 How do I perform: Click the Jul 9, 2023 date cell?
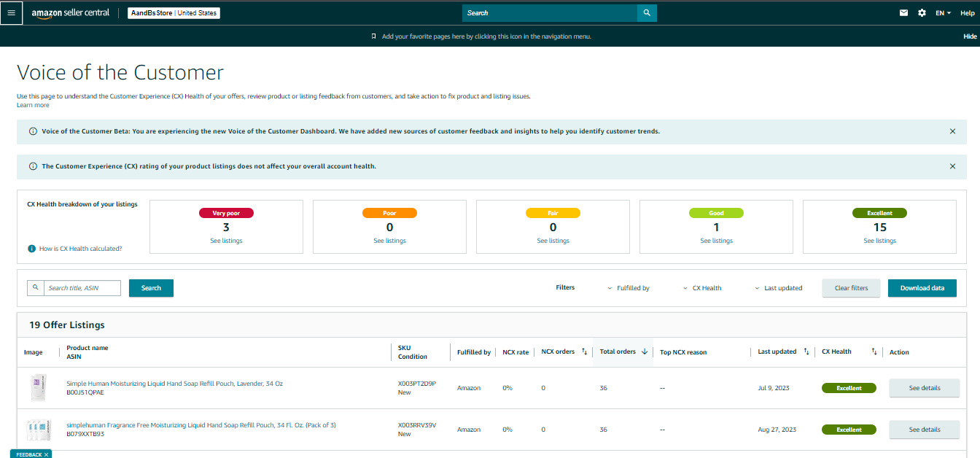click(774, 388)
